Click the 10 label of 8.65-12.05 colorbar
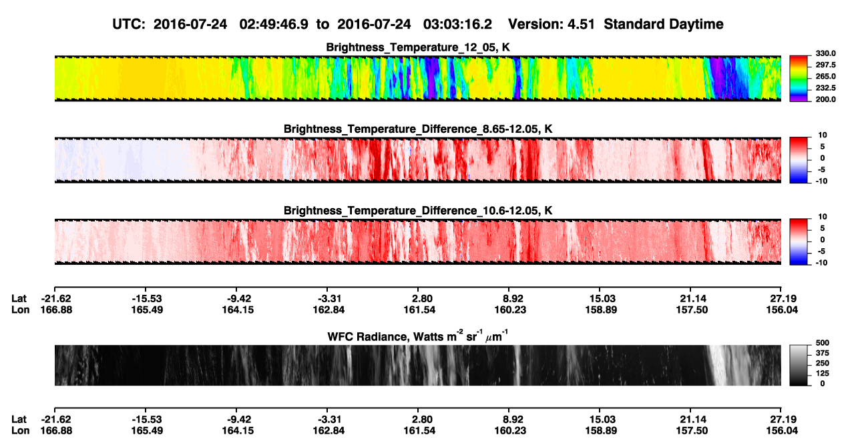 (821, 135)
